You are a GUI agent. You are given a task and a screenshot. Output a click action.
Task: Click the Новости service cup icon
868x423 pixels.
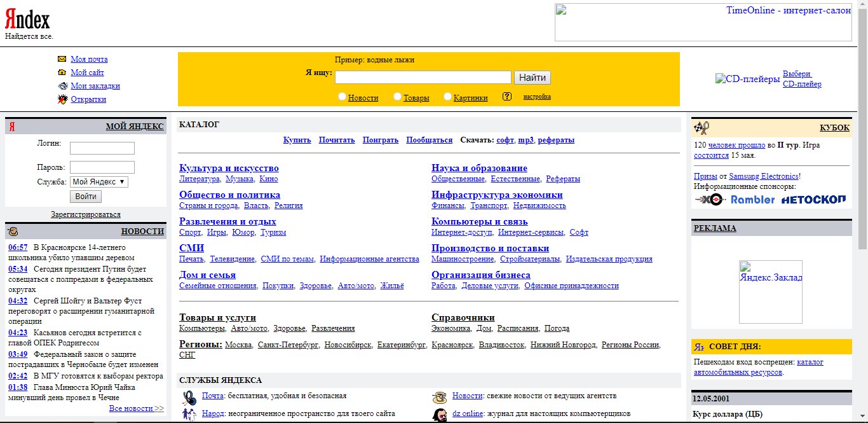439,398
